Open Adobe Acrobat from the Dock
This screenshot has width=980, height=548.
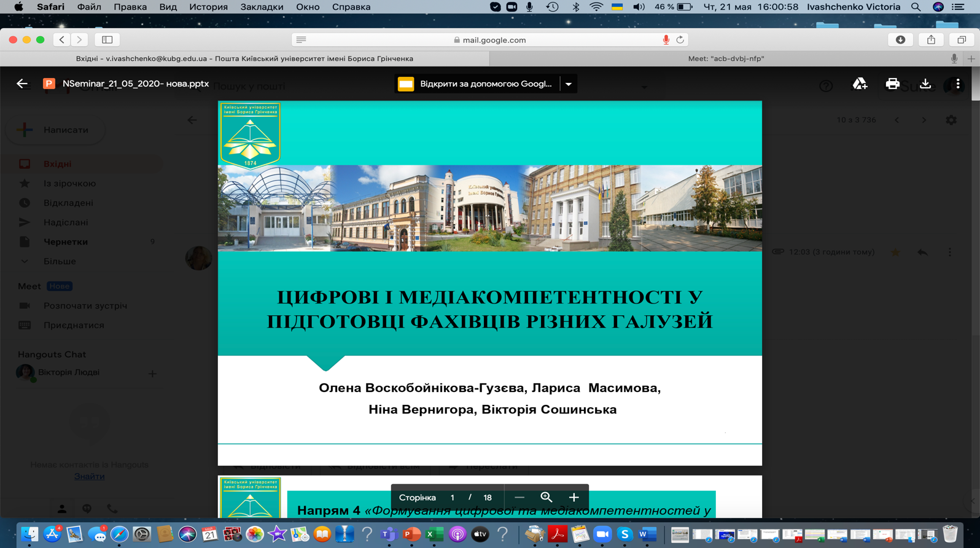[558, 534]
